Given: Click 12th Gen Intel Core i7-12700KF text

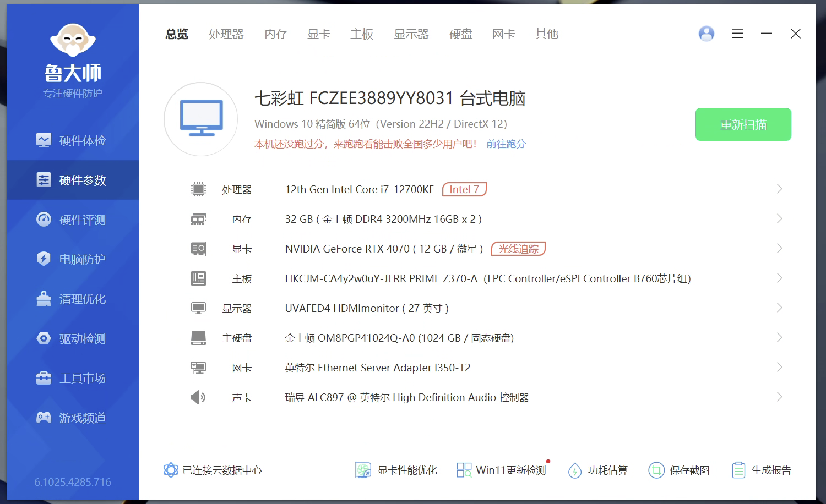Looking at the screenshot, I should (359, 189).
